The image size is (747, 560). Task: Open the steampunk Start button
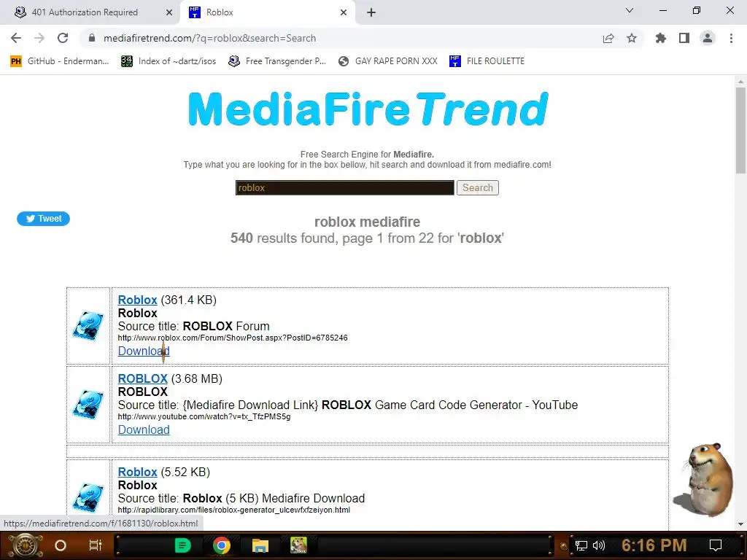click(x=26, y=545)
